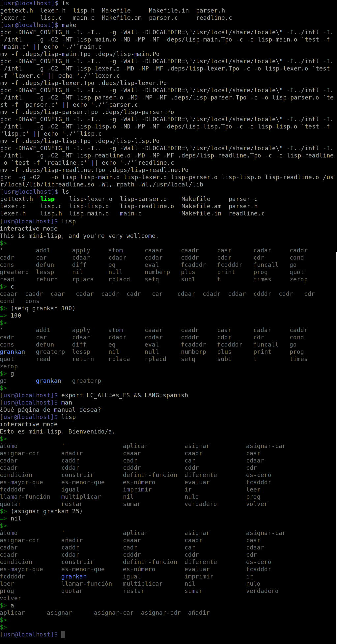This screenshot has height=644, width=337.
Task: Click the '$> c' completion prompt
Action: coord(7,286)
